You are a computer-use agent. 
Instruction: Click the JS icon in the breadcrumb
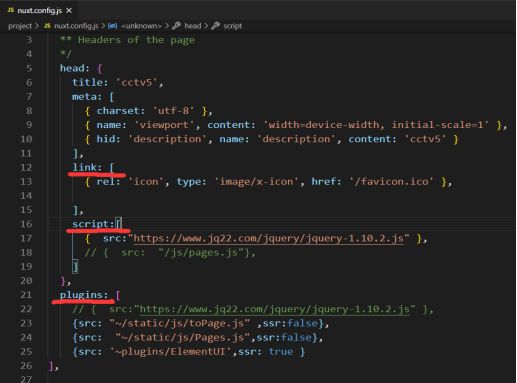[x=47, y=26]
